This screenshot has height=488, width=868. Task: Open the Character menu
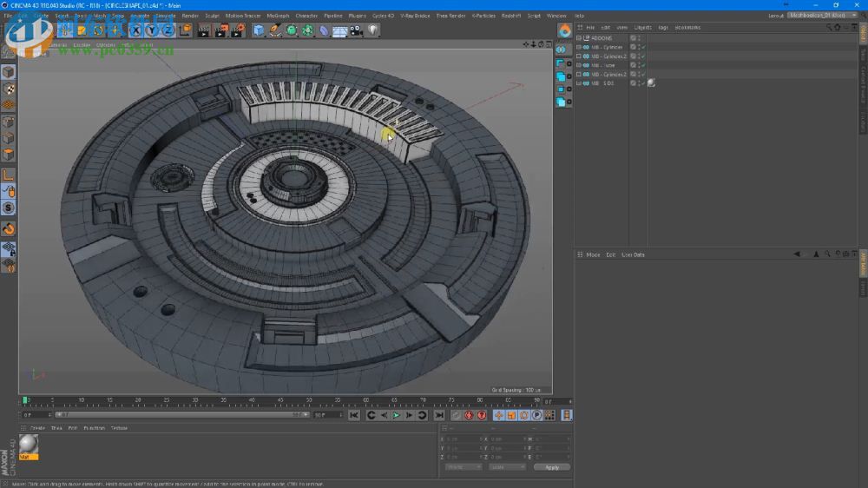tap(306, 16)
